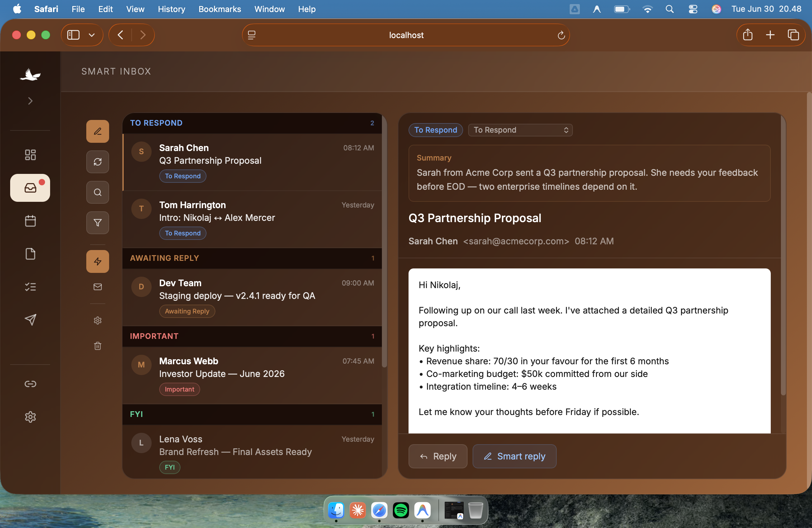Open the filter funnel button
This screenshot has height=528, width=812.
click(98, 223)
